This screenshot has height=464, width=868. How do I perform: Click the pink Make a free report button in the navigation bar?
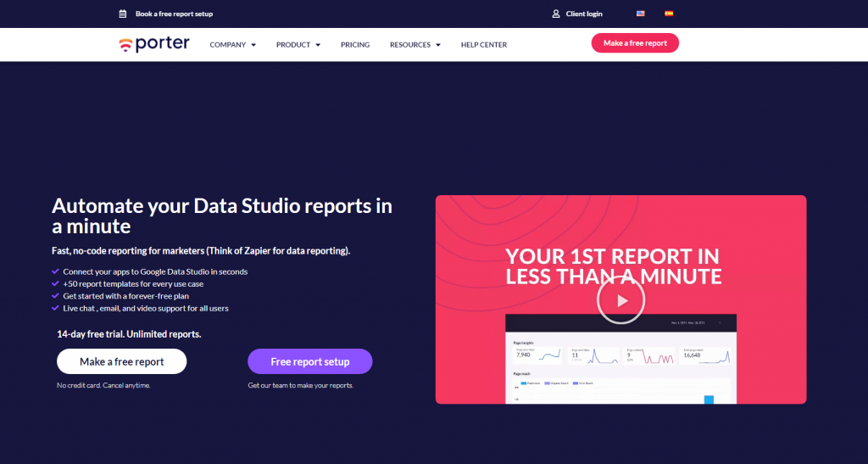(635, 43)
